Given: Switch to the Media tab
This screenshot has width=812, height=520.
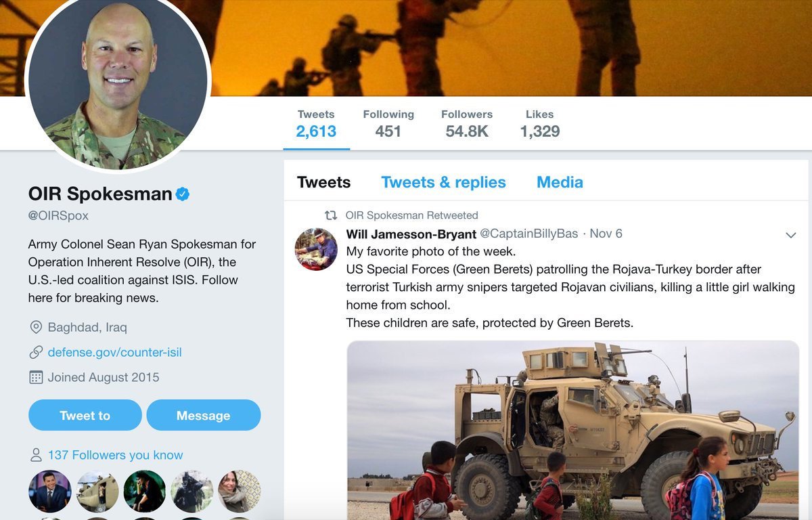Looking at the screenshot, I should [560, 182].
